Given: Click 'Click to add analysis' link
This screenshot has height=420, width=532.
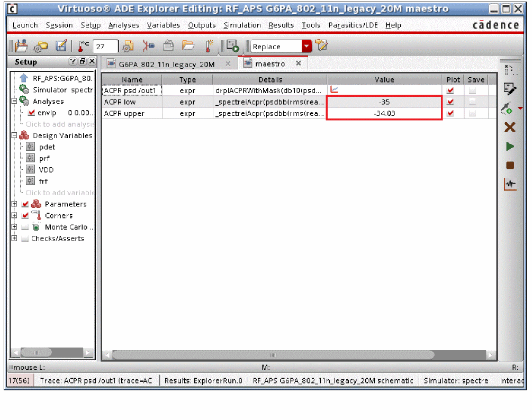Looking at the screenshot, I should coord(59,124).
